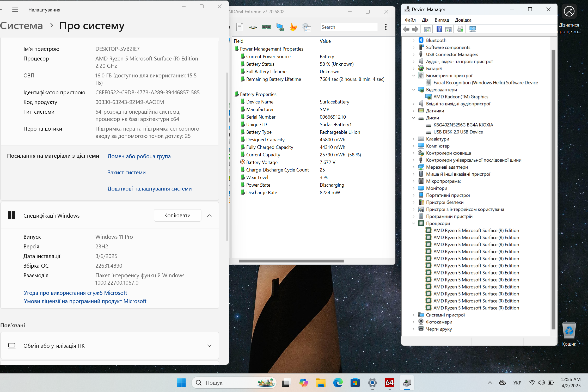
Task: Open Microsoft Store from the taskbar
Action: coord(355,383)
